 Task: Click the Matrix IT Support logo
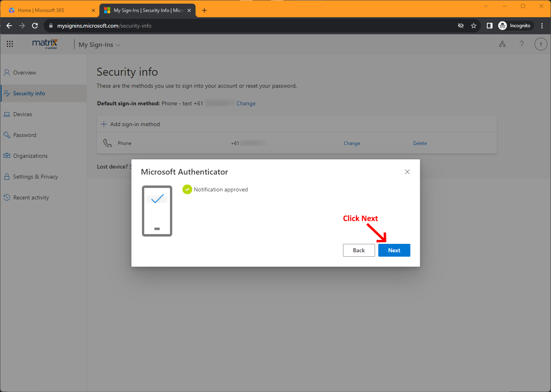coord(44,44)
